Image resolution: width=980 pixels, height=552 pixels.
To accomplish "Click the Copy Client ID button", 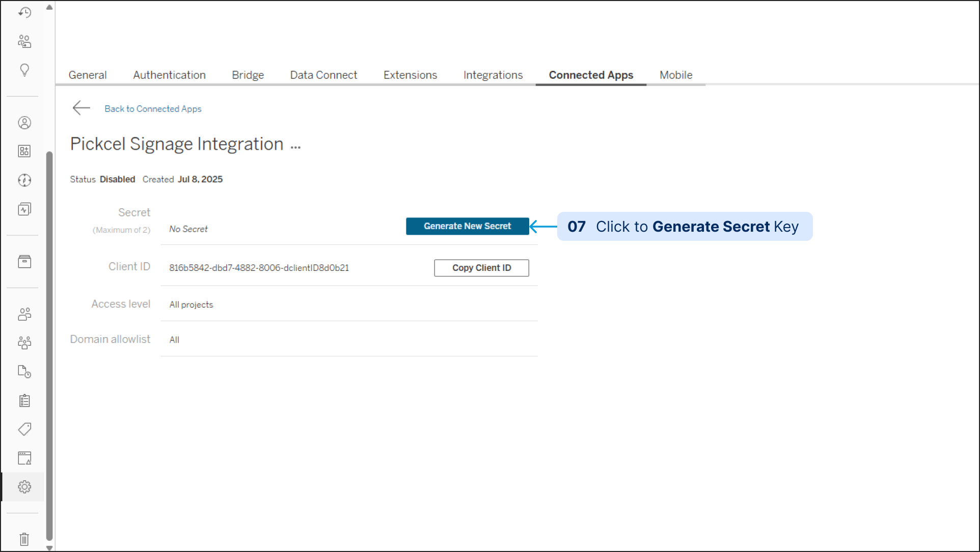I will tap(481, 268).
